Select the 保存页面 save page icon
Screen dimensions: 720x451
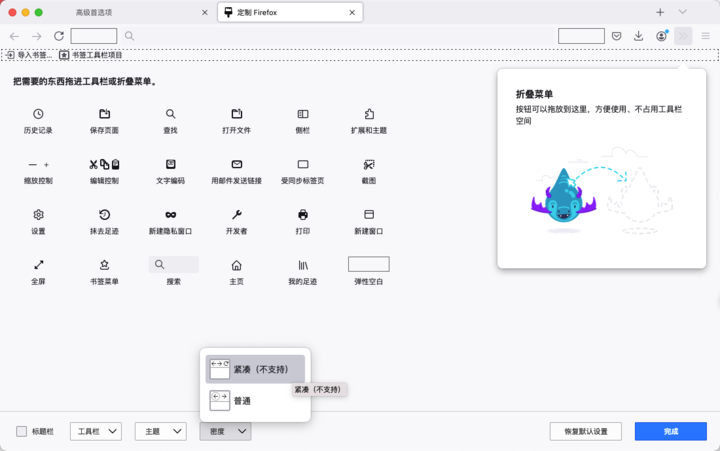coord(104,115)
